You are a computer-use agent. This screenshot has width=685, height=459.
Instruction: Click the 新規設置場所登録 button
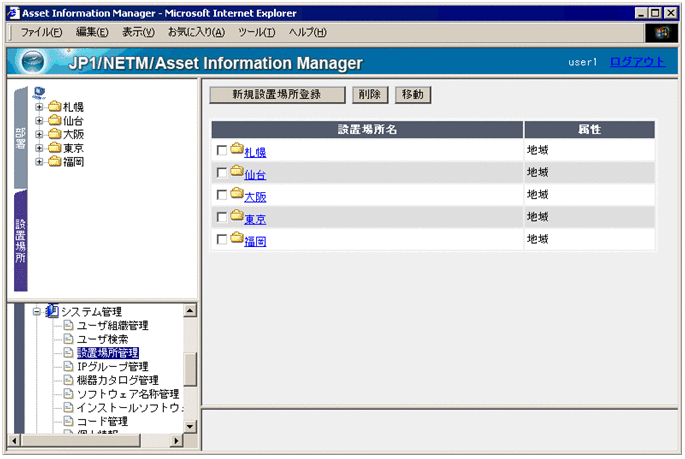(277, 94)
